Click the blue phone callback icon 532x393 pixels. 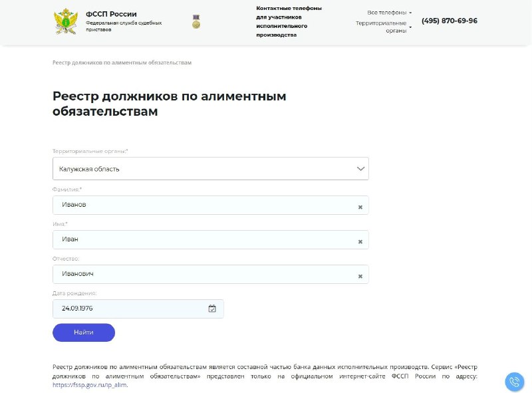[514, 382]
